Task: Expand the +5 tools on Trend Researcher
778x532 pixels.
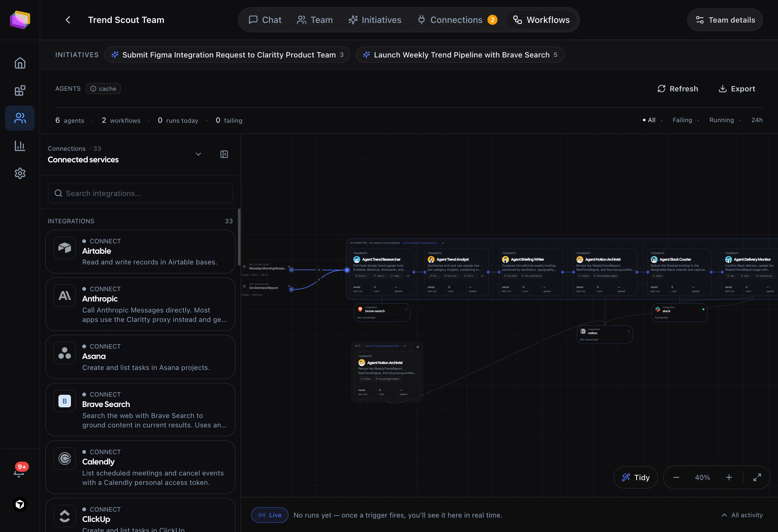Action: (x=408, y=276)
